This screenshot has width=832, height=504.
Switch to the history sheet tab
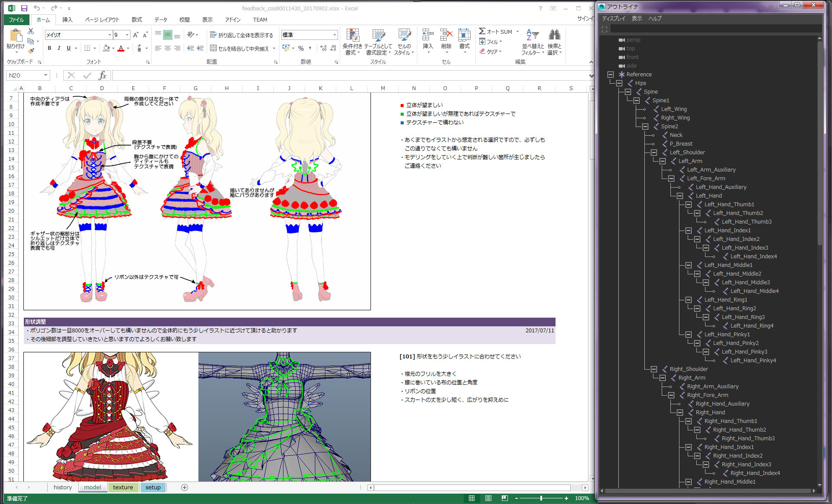click(63, 487)
